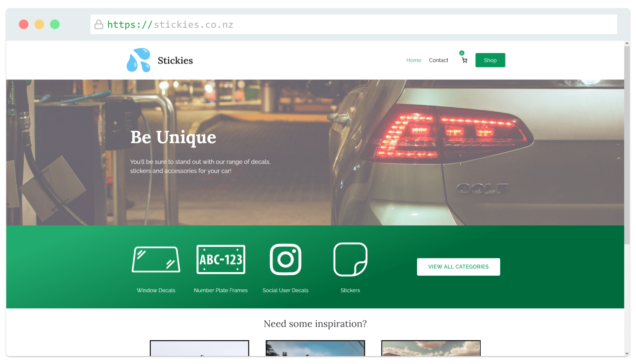Click the 'Be Unique' hero heading
This screenshot has width=636, height=364.
173,137
